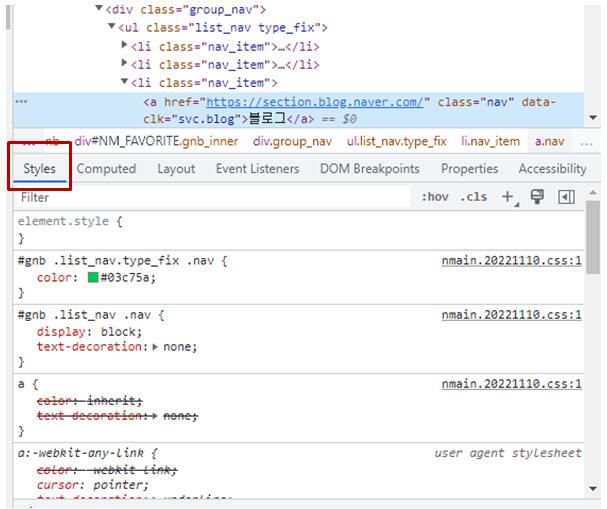Open the section.blog.naver.com href link
The image size is (607, 509).
point(315,102)
